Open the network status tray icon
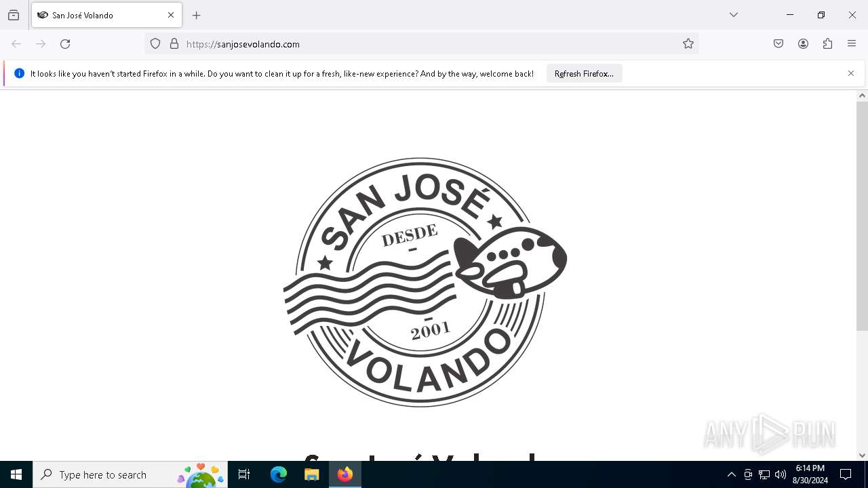Viewport: 868px width, 488px height. point(764,474)
